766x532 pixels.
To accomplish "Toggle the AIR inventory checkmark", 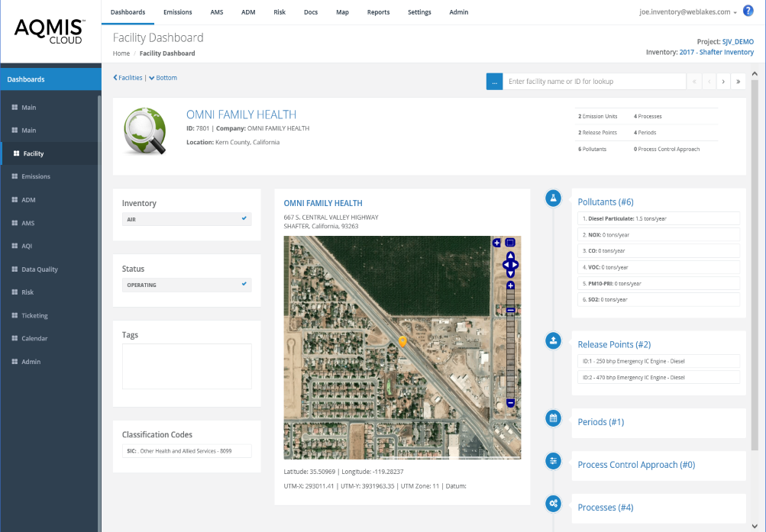I will [244, 218].
